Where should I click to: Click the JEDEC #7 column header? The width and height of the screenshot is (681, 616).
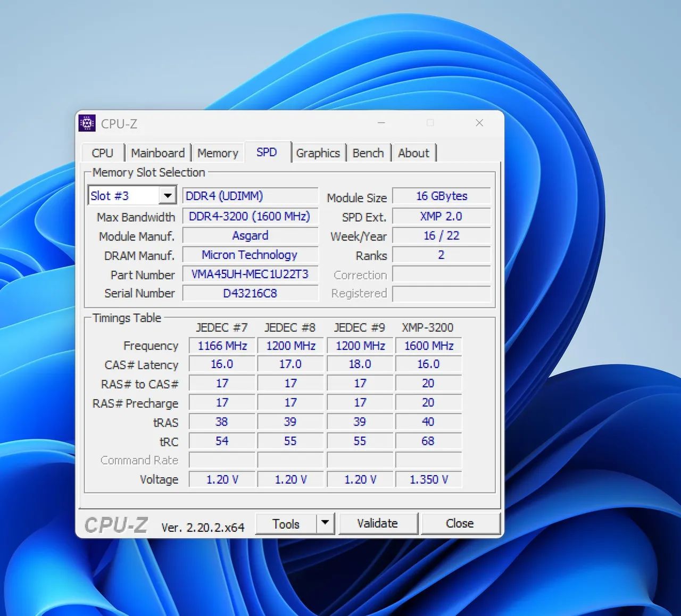coord(222,327)
